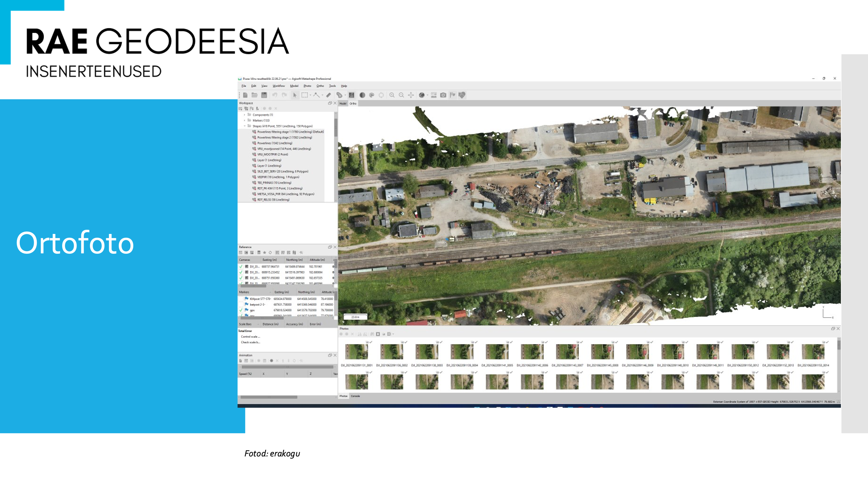Open the color palette icon in toolbar
Viewport: 868px width, 488px height.
[372, 95]
